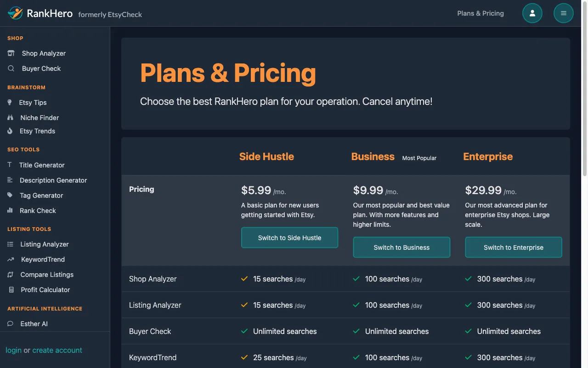
Task: Open Etsy Trends page
Action: (x=37, y=131)
